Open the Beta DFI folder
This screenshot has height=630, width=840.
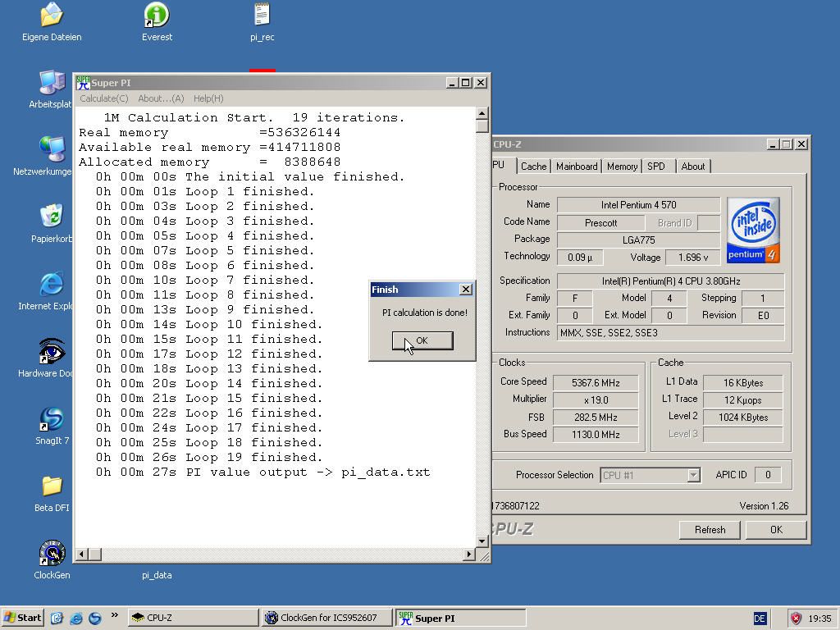tap(52, 486)
